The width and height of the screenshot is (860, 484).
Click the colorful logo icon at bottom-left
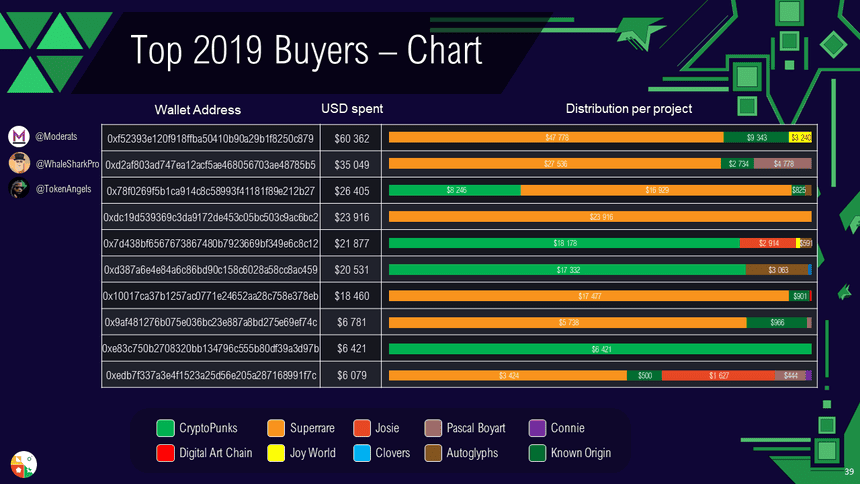tap(23, 463)
